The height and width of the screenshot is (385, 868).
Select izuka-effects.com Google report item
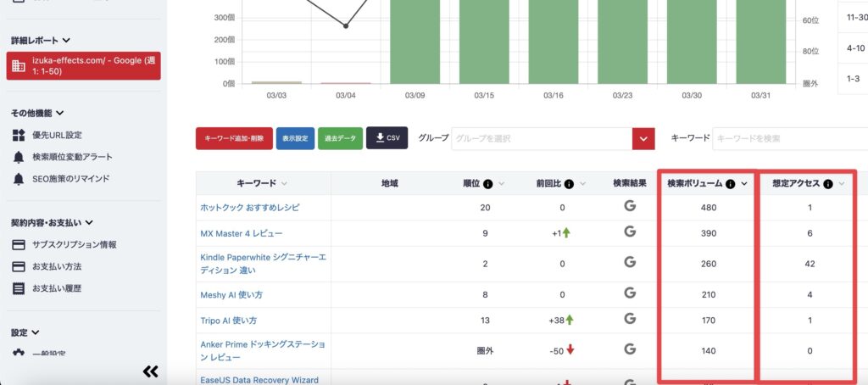coord(83,65)
